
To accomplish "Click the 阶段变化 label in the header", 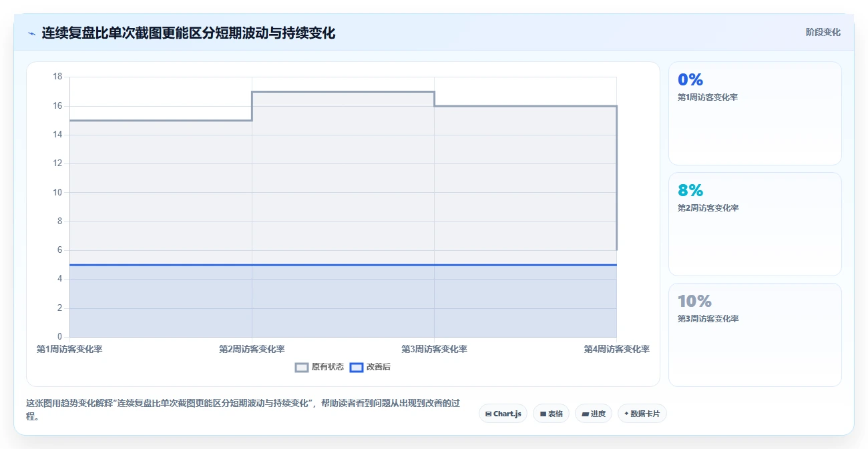I will pyautogui.click(x=823, y=32).
